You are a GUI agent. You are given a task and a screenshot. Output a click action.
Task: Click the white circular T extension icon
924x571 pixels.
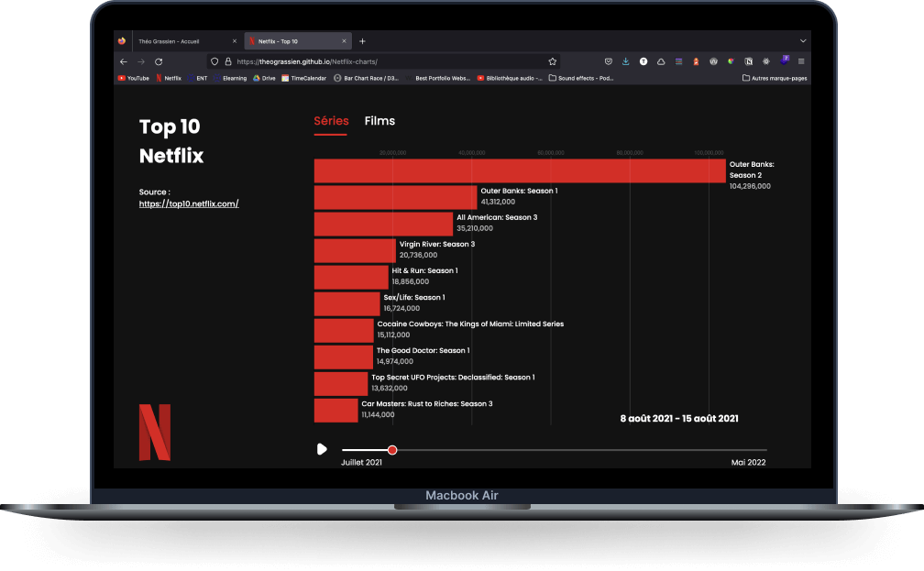(x=643, y=61)
